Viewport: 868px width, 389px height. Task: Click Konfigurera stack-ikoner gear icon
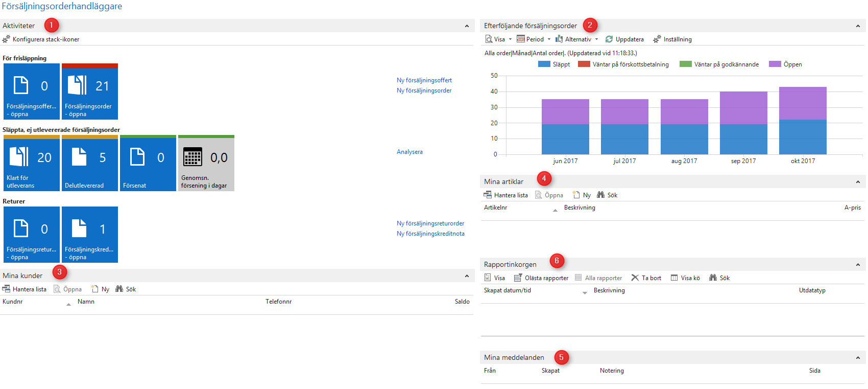click(x=6, y=39)
